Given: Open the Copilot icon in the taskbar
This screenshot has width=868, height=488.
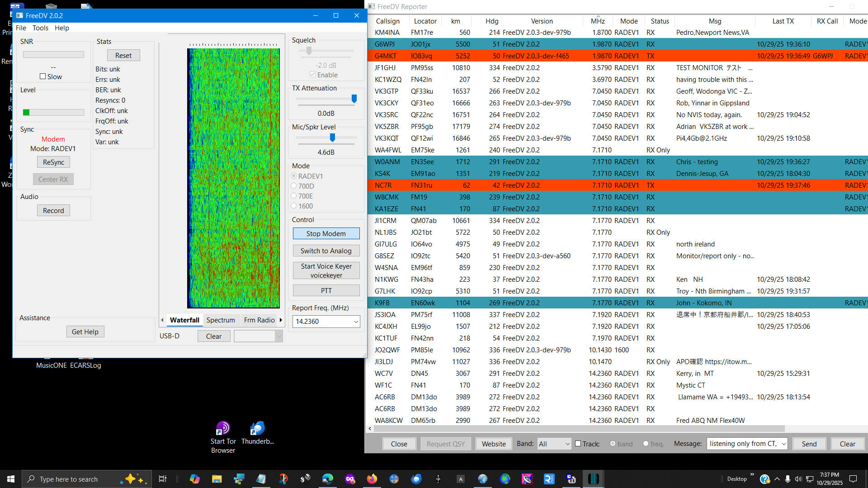Looking at the screenshot, I should point(194,479).
